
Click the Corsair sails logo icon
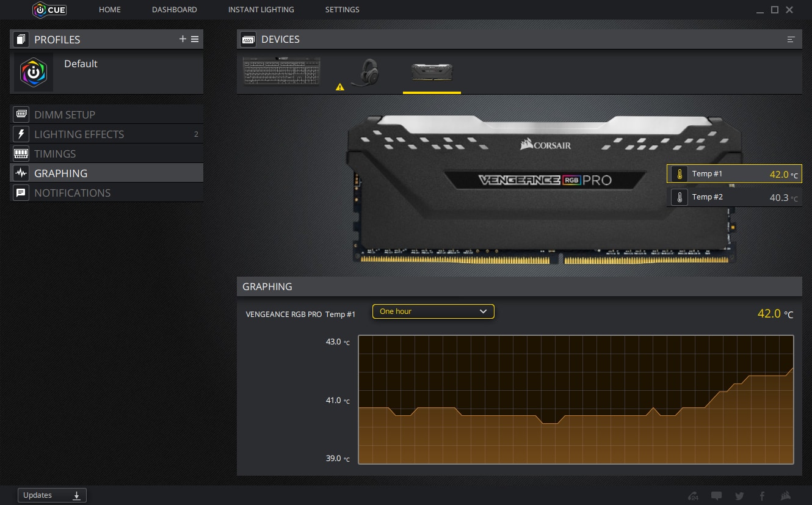tap(786, 496)
